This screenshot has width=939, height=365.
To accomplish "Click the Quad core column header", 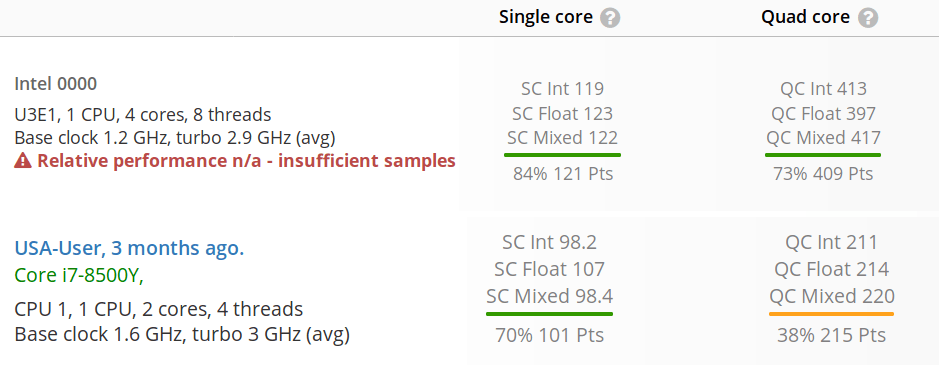I will 805,17.
